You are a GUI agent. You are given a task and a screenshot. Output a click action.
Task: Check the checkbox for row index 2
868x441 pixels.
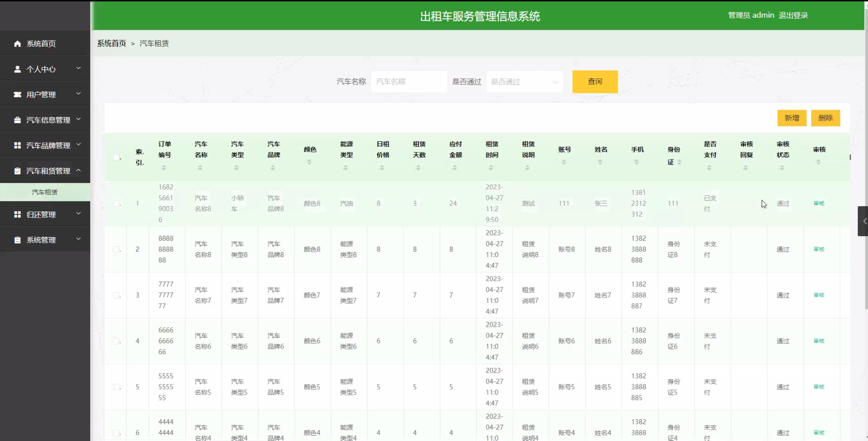coord(116,249)
